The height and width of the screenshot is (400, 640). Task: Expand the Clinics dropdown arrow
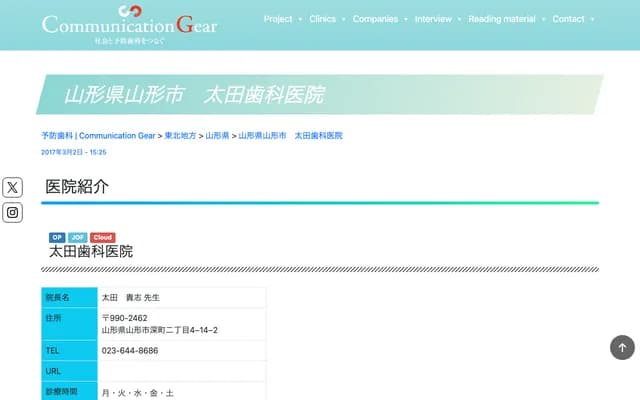(x=343, y=19)
